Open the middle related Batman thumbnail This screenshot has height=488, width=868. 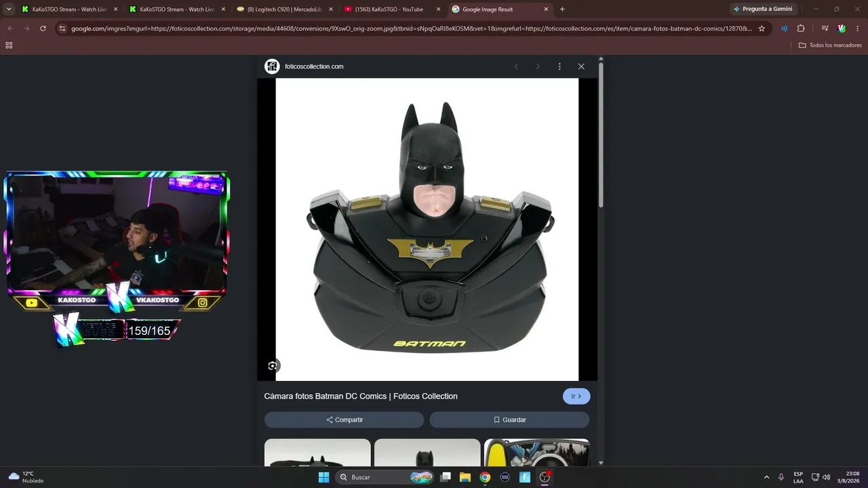coord(427,452)
